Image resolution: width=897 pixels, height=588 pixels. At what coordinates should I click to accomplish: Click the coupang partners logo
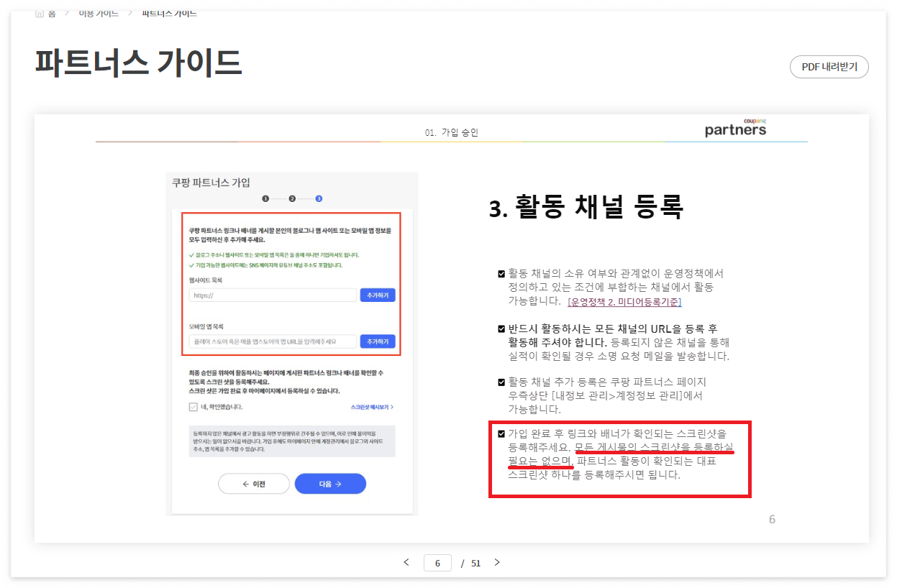[x=735, y=128]
